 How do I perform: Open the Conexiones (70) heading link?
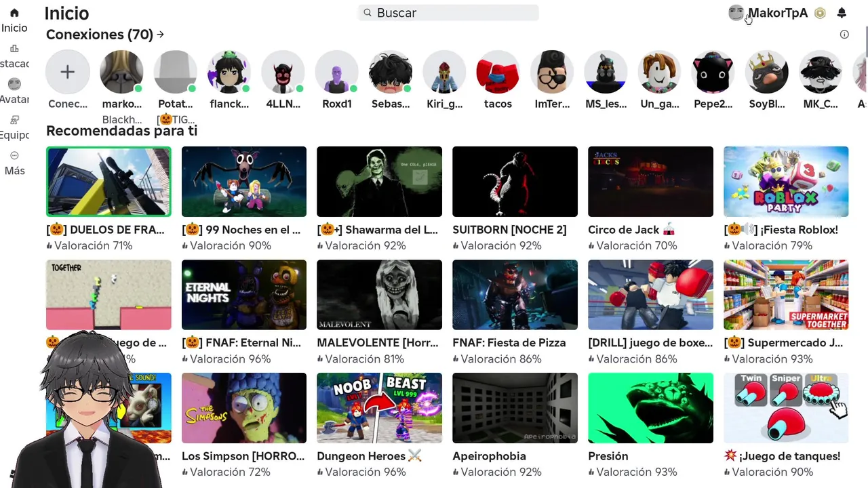tap(100, 35)
